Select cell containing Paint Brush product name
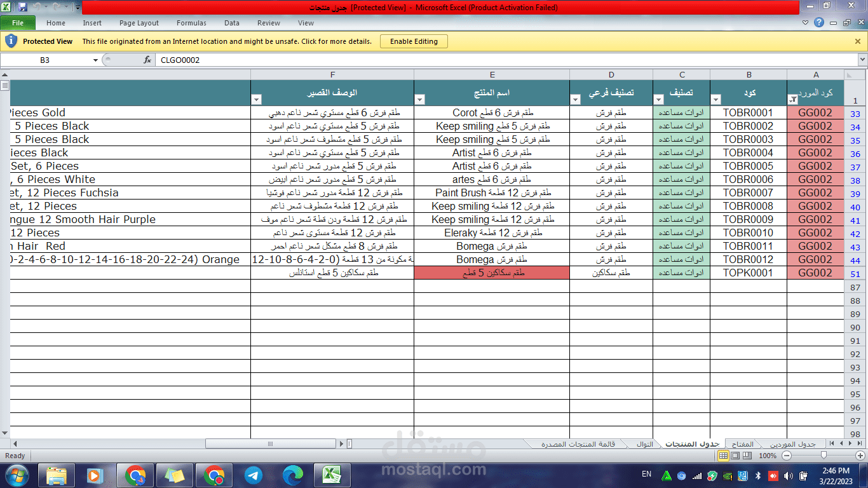 pyautogui.click(x=492, y=193)
